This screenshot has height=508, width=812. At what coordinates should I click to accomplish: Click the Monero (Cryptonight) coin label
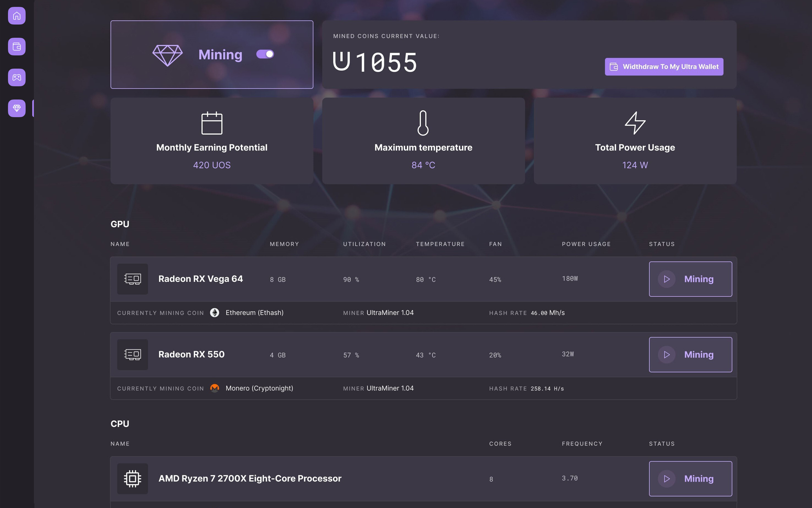point(259,388)
